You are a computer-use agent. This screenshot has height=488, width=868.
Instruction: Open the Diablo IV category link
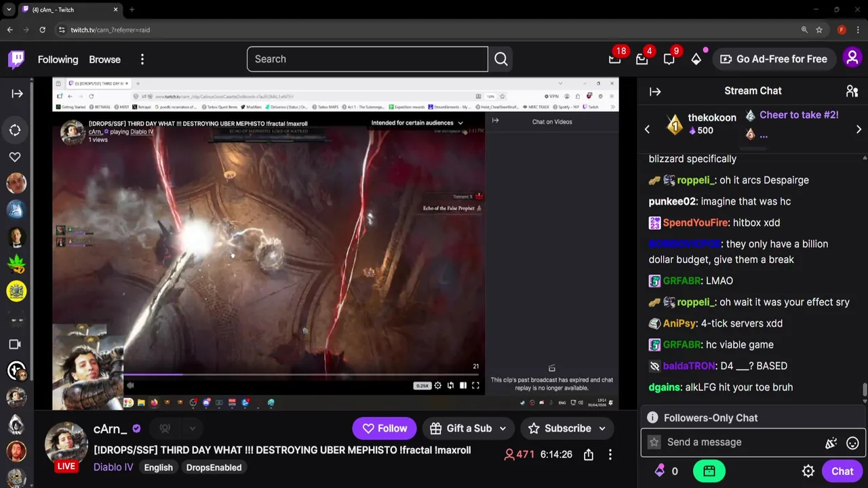tap(113, 467)
